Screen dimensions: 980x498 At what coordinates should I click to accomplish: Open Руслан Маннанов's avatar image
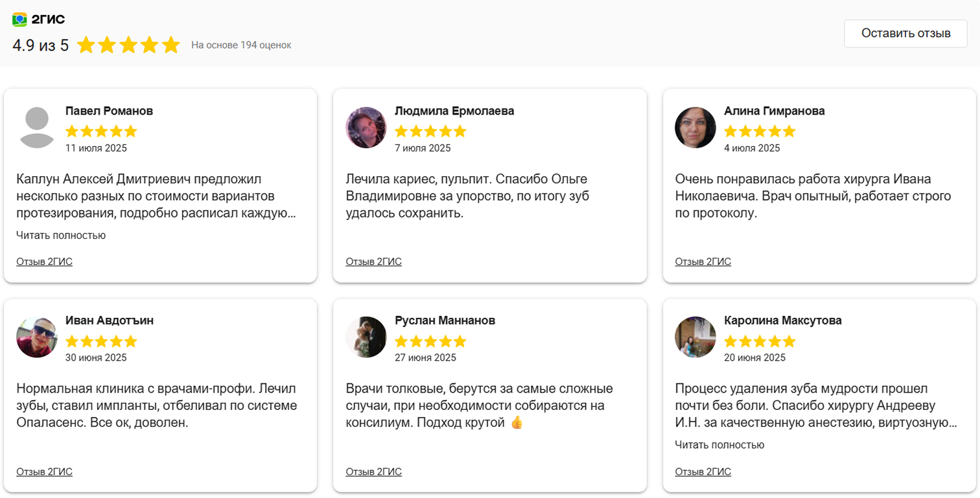click(366, 337)
